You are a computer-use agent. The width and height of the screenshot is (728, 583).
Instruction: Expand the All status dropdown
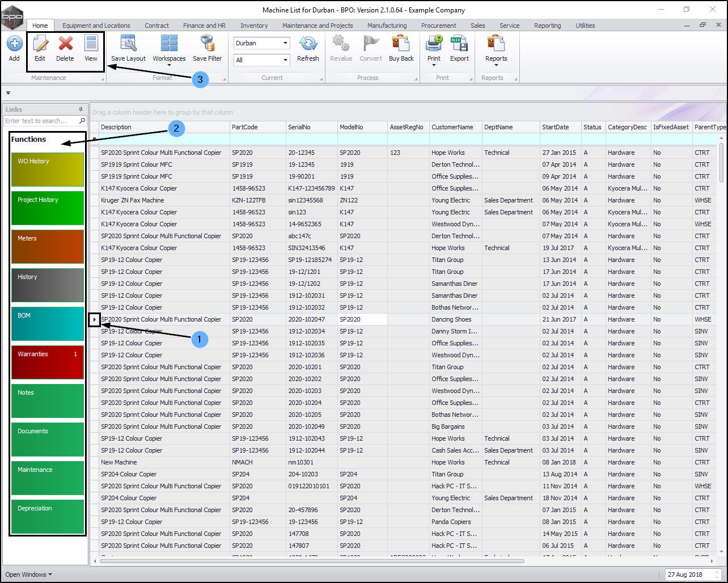coord(285,60)
